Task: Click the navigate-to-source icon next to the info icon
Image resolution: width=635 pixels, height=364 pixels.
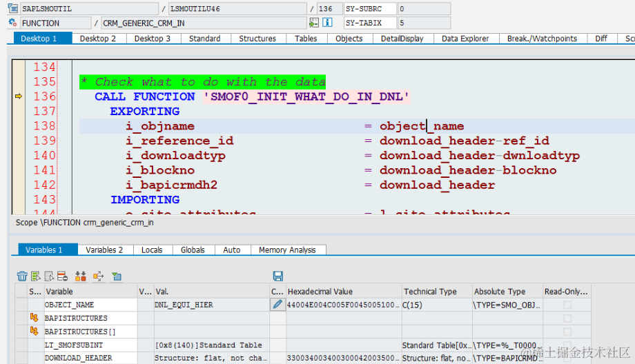Action: (x=314, y=23)
